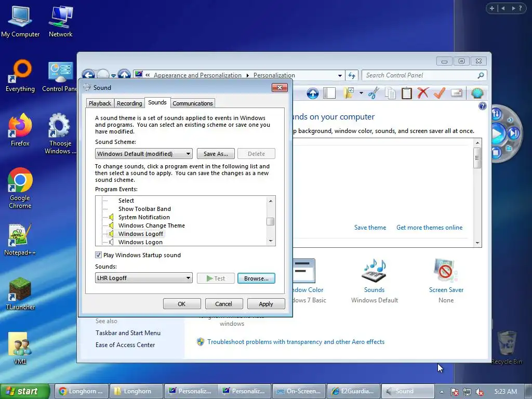Open the blue Help question mark icon
The image size is (532, 399).
482,106
